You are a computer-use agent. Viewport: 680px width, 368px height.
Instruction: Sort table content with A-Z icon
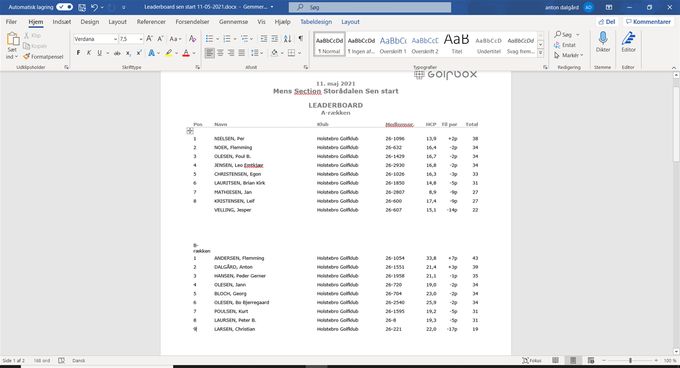pos(287,39)
